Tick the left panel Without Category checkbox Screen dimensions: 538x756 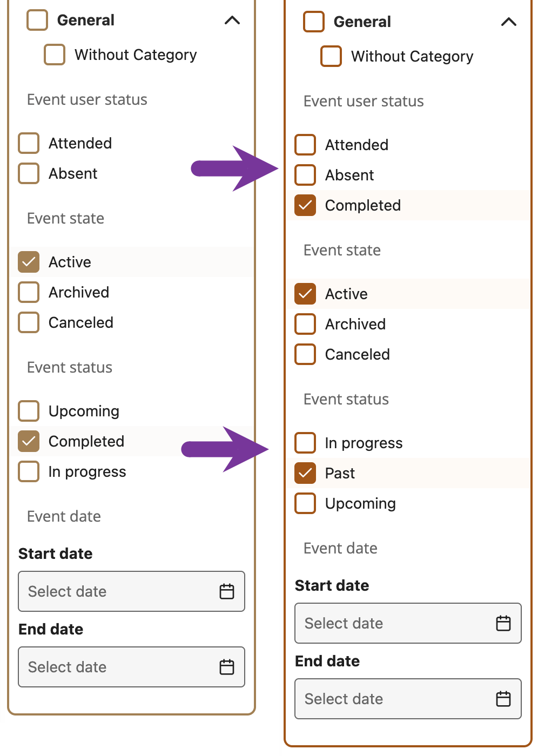click(55, 55)
